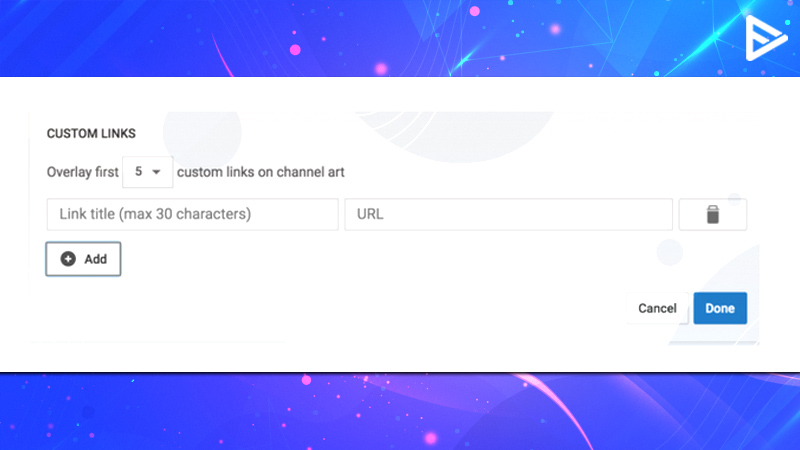
Task: Click the purple banner below the dialog
Action: pyautogui.click(x=400, y=412)
